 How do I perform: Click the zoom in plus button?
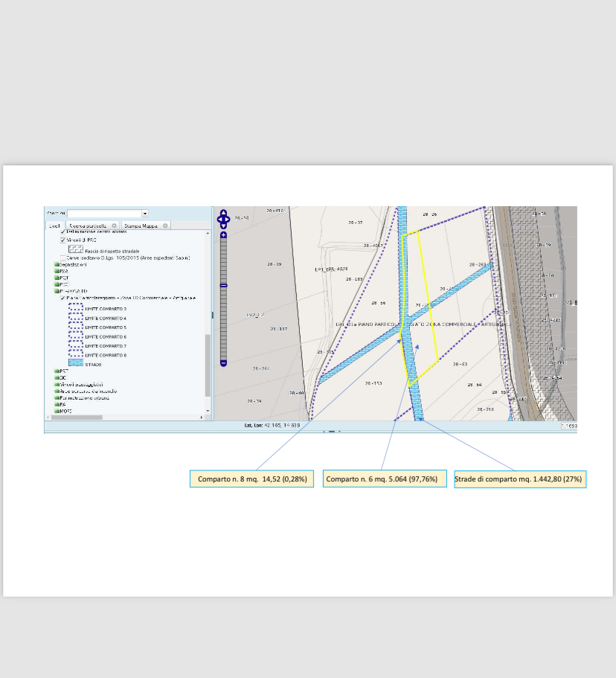click(x=223, y=235)
